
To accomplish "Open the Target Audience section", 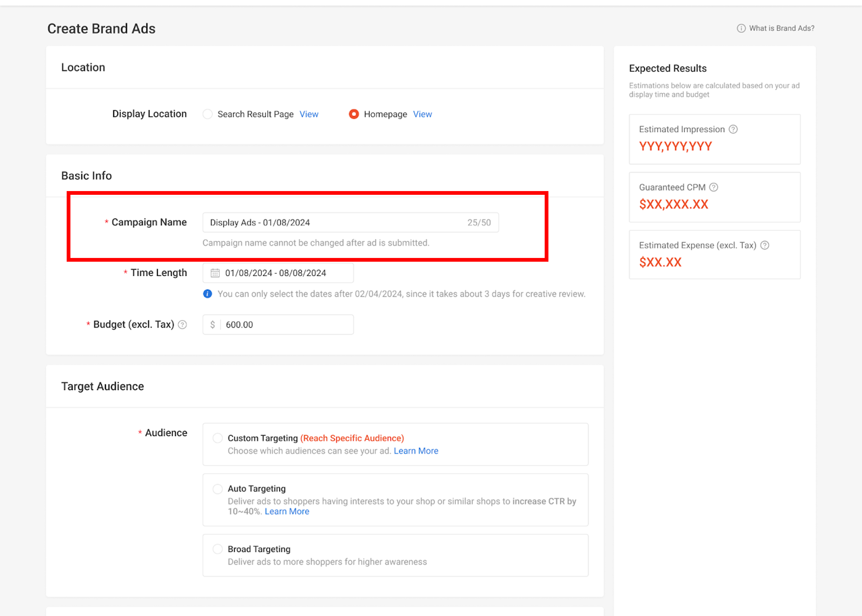I will (103, 386).
